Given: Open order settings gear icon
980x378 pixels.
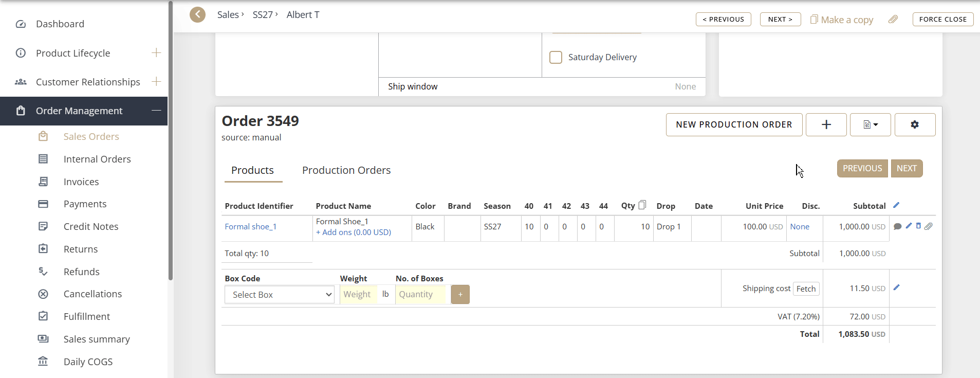Looking at the screenshot, I should click(915, 125).
